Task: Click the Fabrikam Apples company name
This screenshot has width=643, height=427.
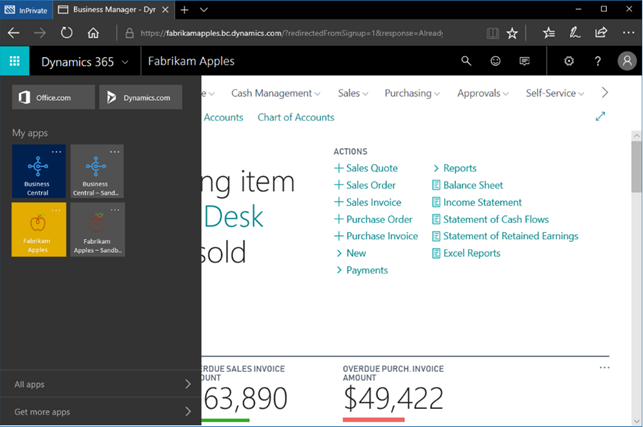Action: [x=191, y=61]
